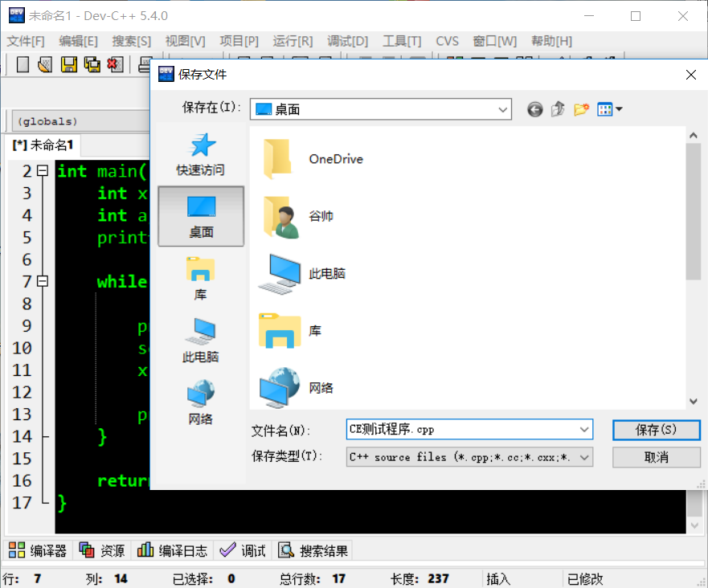Open the (globals) class dropdown

80,121
